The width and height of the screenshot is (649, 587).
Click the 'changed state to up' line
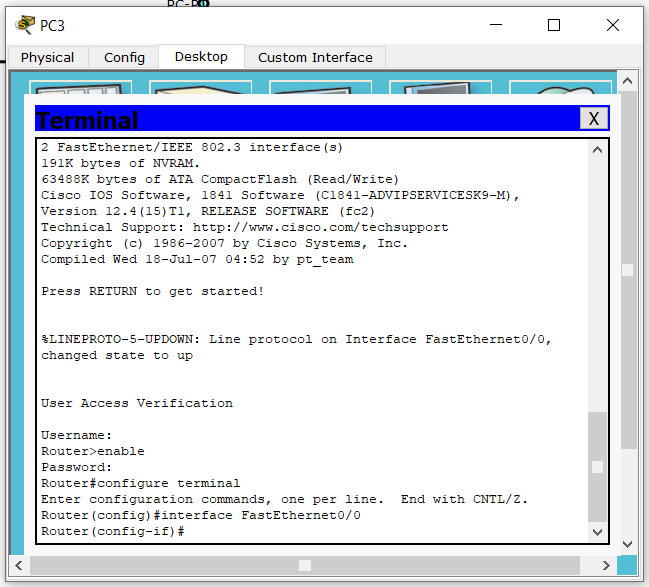click(117, 356)
